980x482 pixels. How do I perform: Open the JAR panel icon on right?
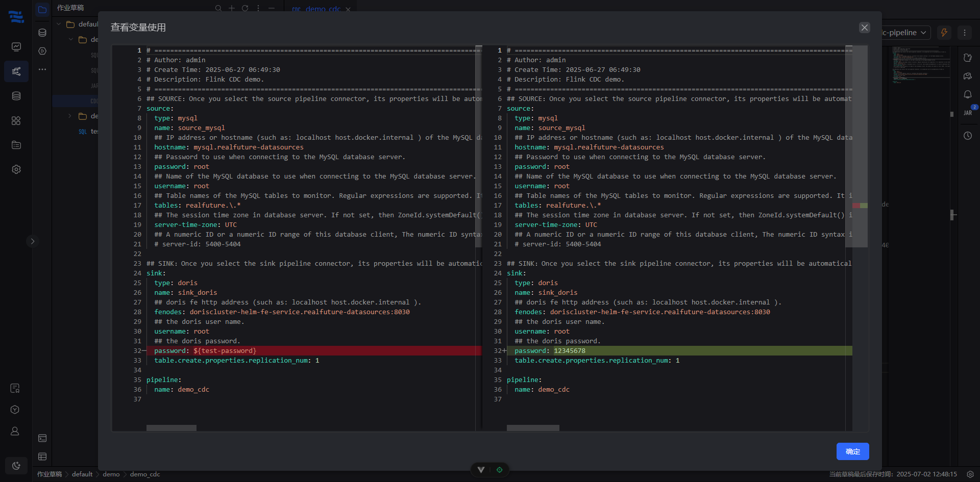968,113
